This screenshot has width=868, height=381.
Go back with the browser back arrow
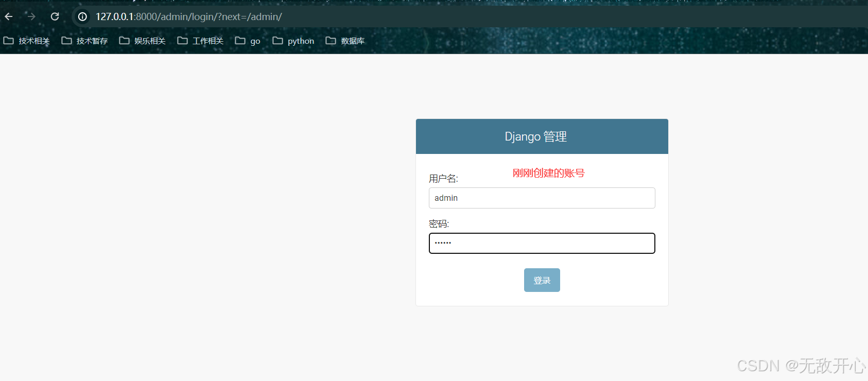(9, 16)
